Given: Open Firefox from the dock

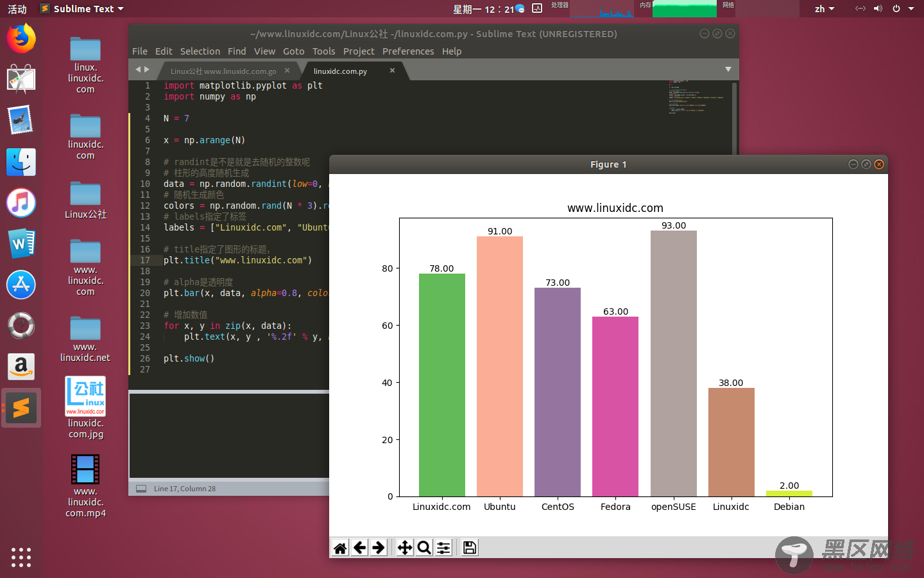Looking at the screenshot, I should pos(21,39).
